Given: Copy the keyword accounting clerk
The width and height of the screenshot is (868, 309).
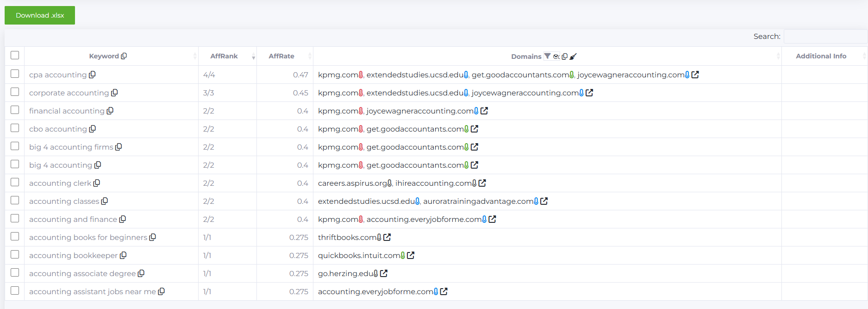Looking at the screenshot, I should (97, 183).
